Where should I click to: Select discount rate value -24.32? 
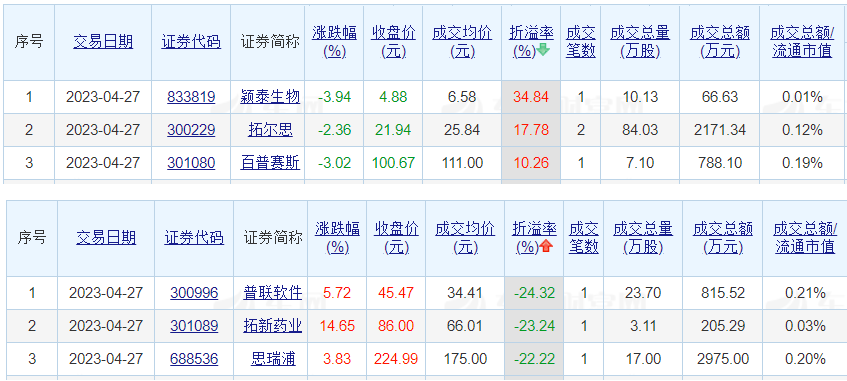pyautogui.click(x=535, y=293)
